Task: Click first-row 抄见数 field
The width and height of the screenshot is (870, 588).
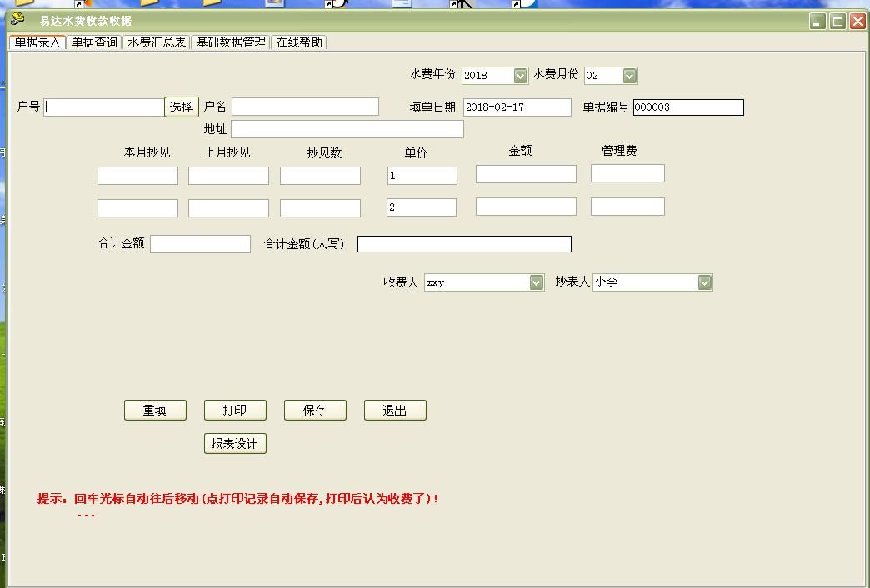Action: pyautogui.click(x=320, y=176)
